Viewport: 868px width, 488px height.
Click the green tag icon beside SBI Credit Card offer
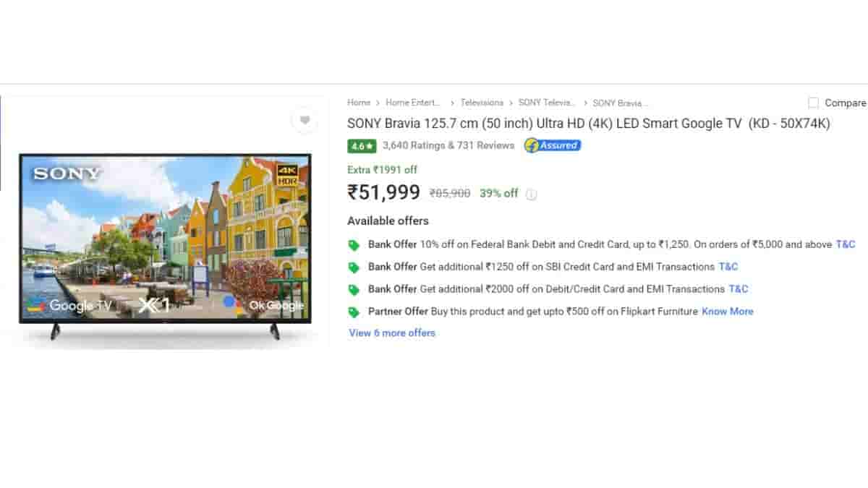tap(354, 267)
